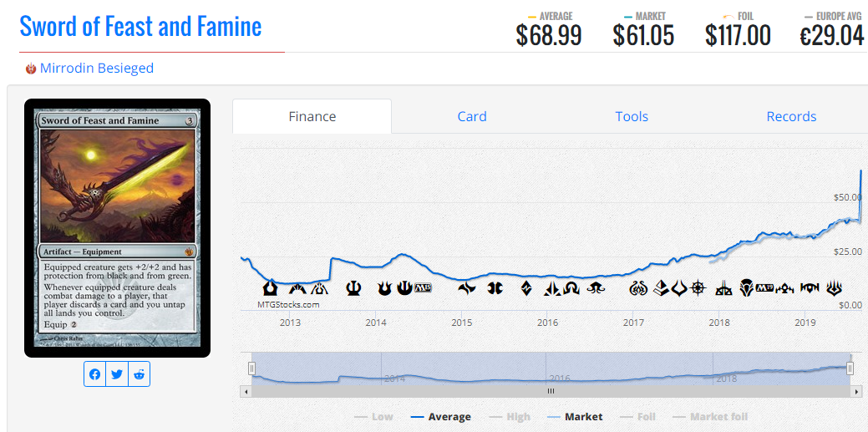Screen dimensions: 868x432
Task: Click the M15 set marker on chart
Action: (x=423, y=288)
